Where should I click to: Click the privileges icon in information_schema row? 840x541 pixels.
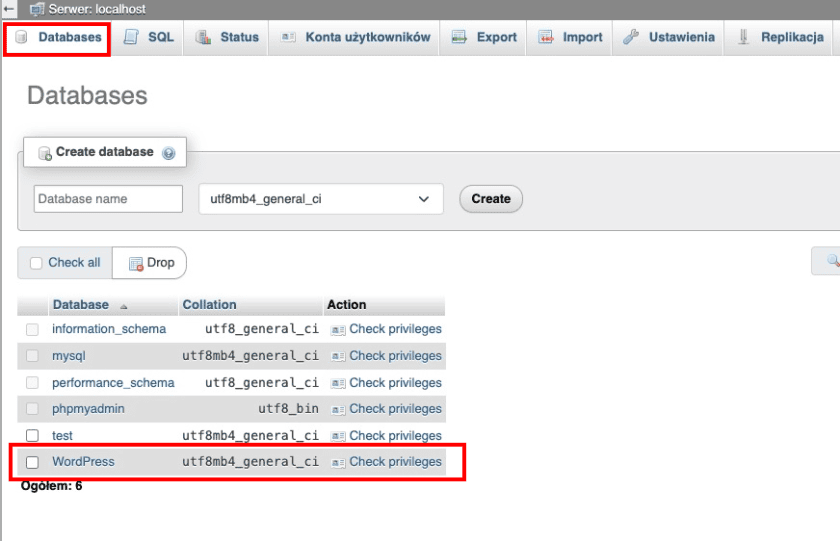338,330
